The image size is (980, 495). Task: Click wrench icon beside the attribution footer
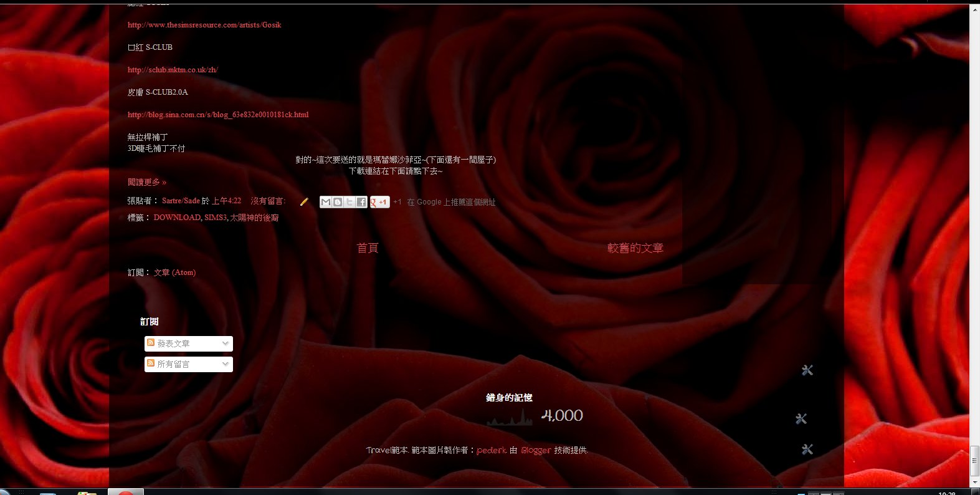(807, 449)
